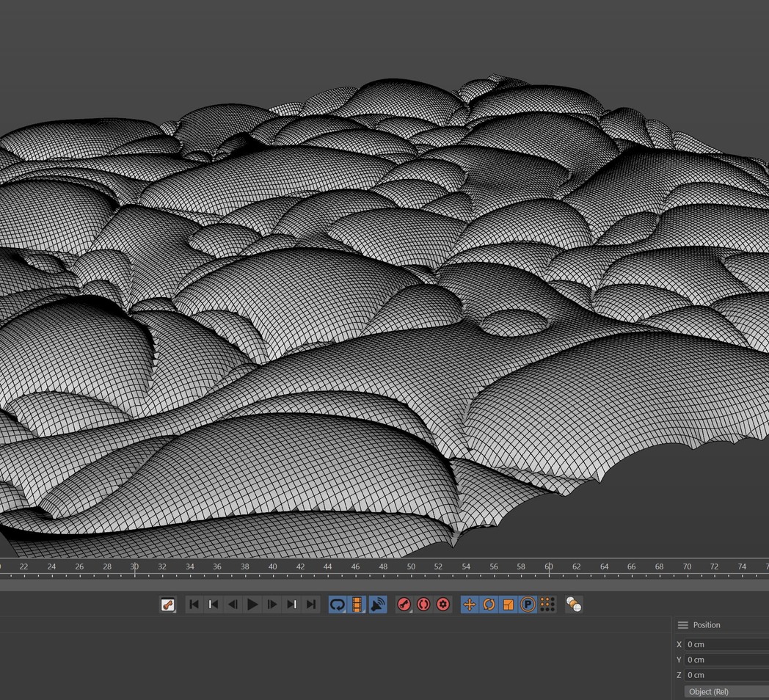Step back to the previous frame
Viewport: 769px width, 700px height.
click(x=233, y=605)
